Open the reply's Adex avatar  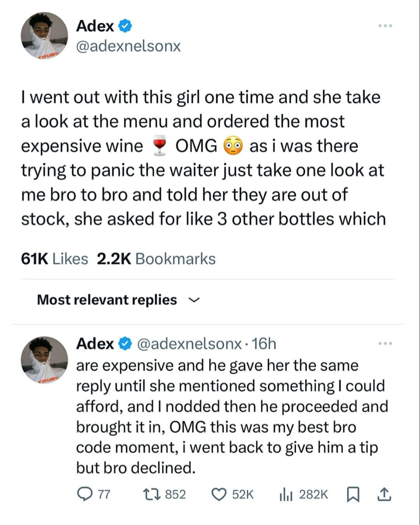coord(44,360)
